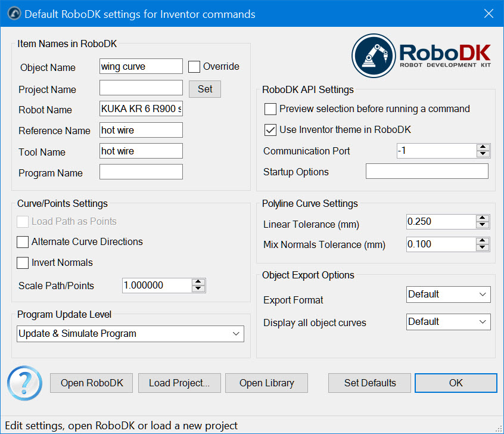Open the RoboDK library

(x=266, y=383)
